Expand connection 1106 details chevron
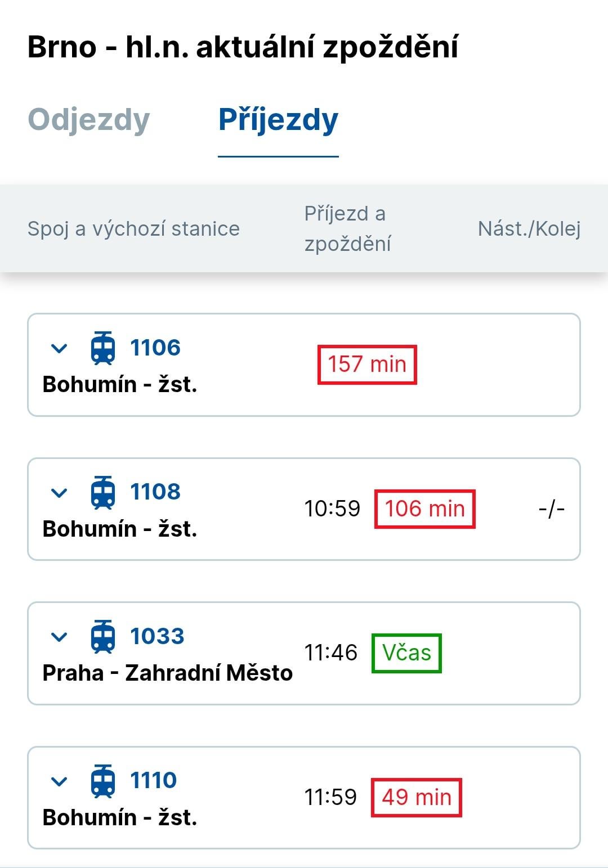 click(x=59, y=349)
